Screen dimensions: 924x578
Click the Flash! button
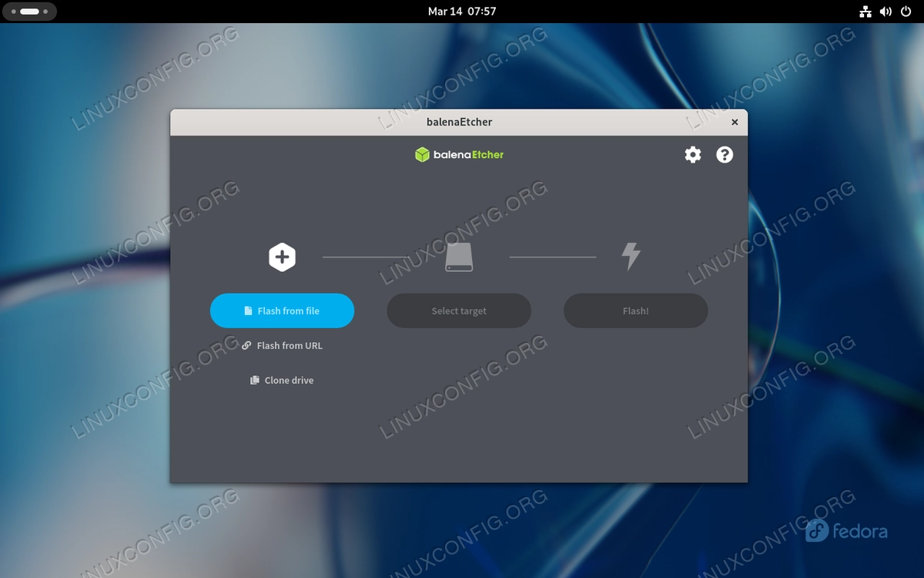point(636,311)
